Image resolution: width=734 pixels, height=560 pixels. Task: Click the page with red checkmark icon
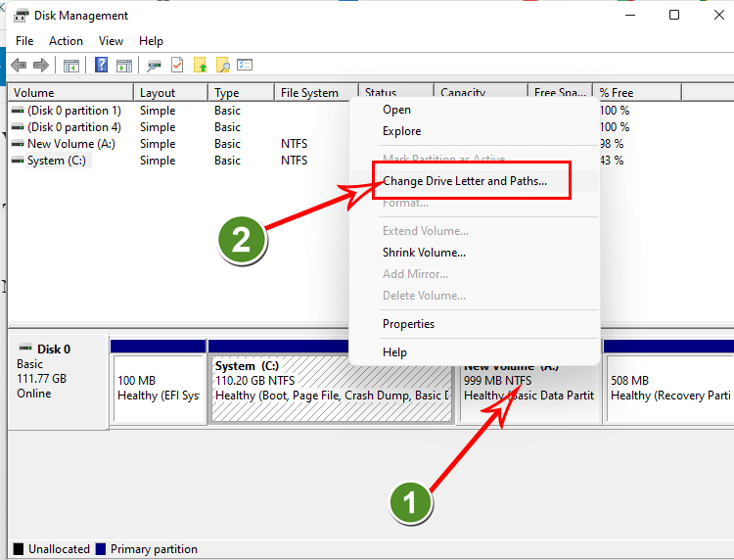coord(177,65)
